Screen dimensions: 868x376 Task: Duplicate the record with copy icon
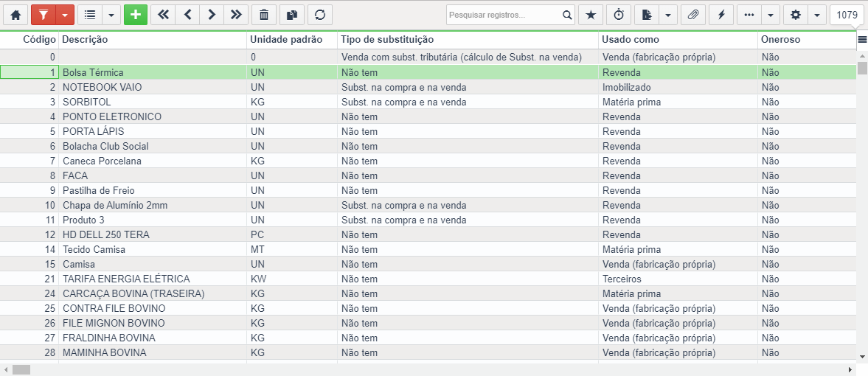pyautogui.click(x=292, y=15)
